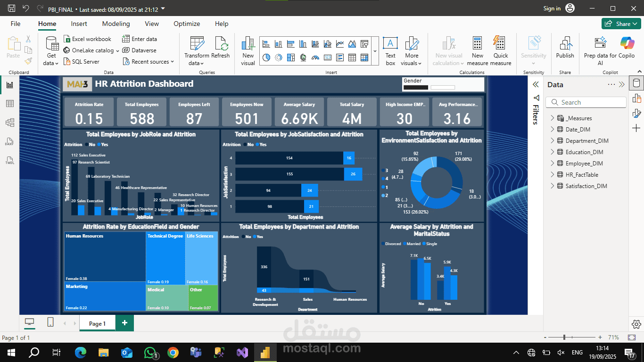The height and width of the screenshot is (362, 644).
Task: Insert a card (123) visual
Action: pos(328,58)
